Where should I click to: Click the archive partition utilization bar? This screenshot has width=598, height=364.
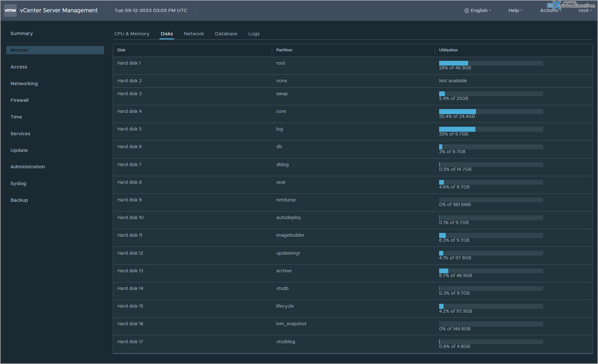(x=491, y=271)
